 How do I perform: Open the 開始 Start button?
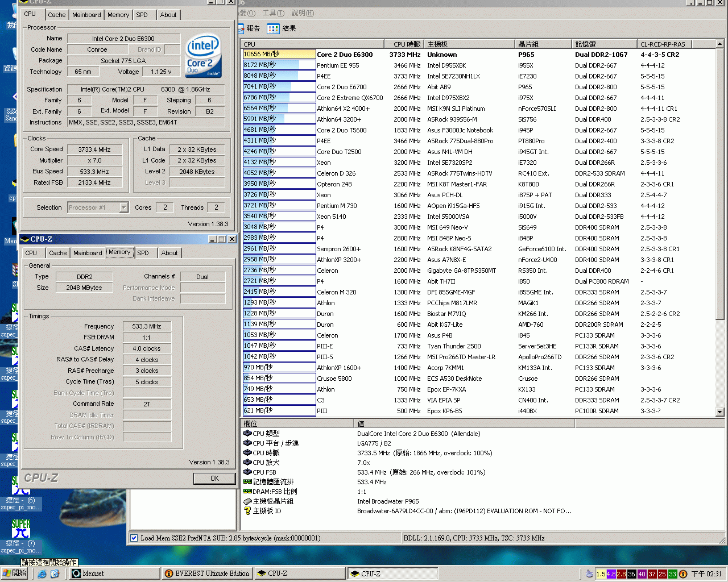(x=14, y=573)
